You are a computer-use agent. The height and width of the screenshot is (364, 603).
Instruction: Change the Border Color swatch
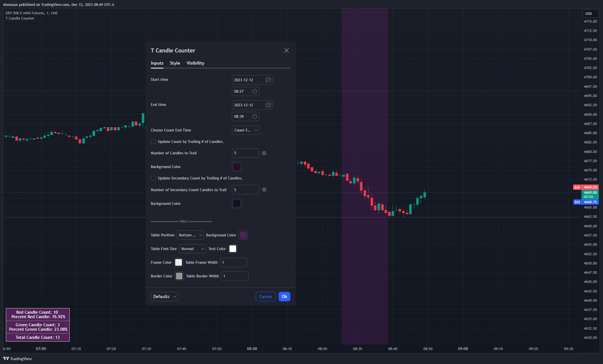179,276
